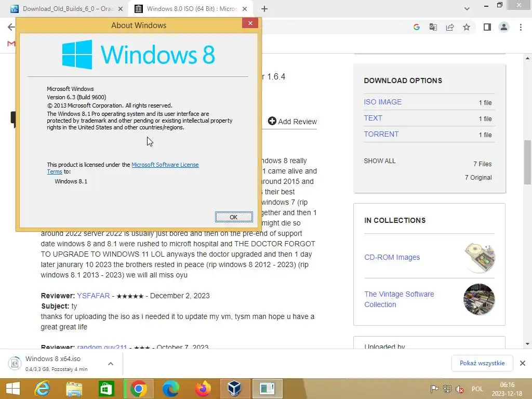Image resolution: width=532 pixels, height=399 pixels.
Task: Click scrollbar up arrow
Action: coord(527,58)
